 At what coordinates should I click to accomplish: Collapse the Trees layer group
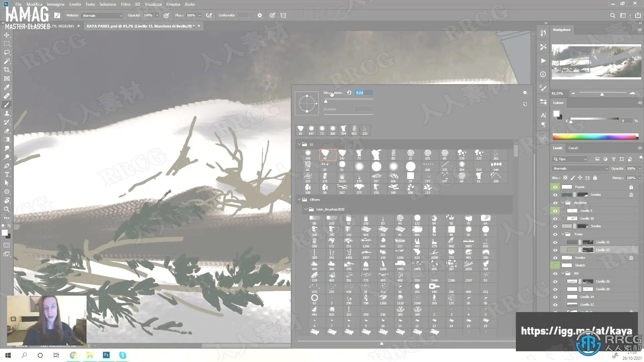pos(563,234)
